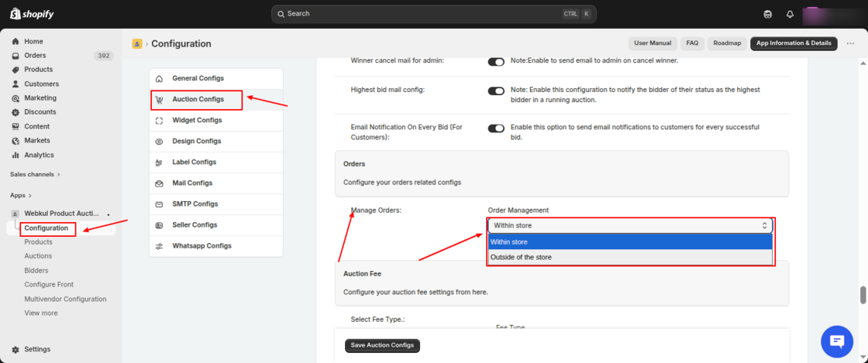Choose Outside of the store option
Image resolution: width=868 pixels, height=363 pixels.
[x=630, y=258]
